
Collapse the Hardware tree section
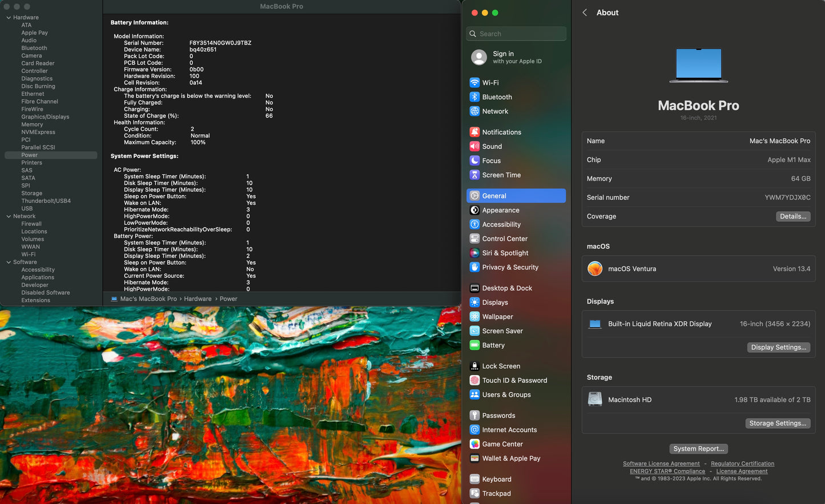click(9, 18)
